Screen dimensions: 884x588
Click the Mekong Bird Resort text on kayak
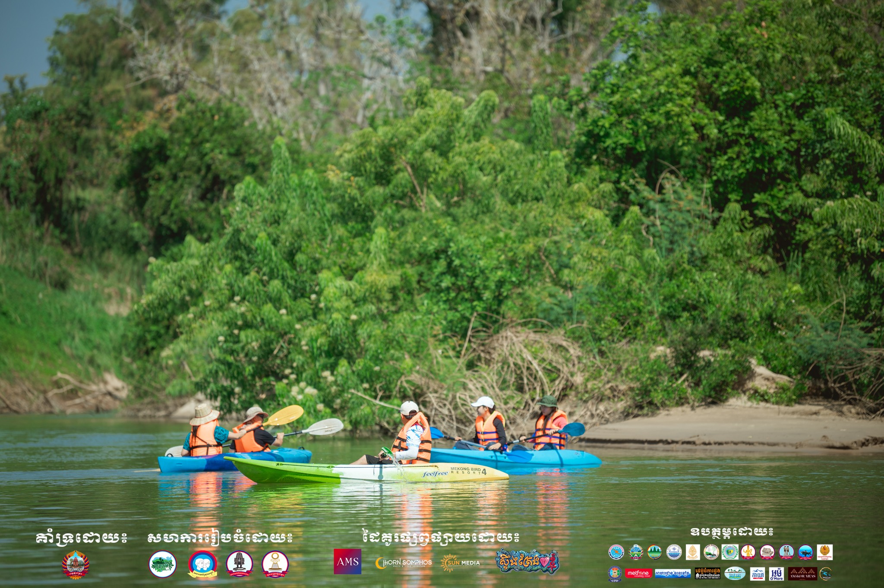[x=465, y=470]
